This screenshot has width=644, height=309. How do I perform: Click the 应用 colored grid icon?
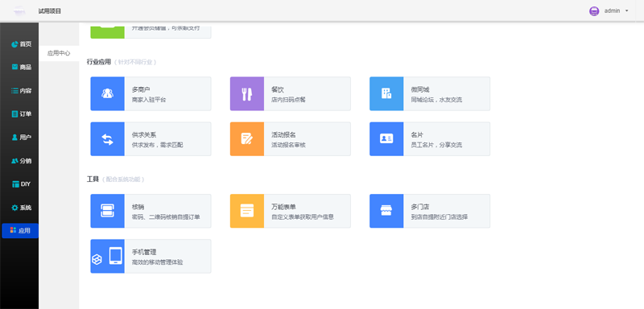pyautogui.click(x=13, y=230)
